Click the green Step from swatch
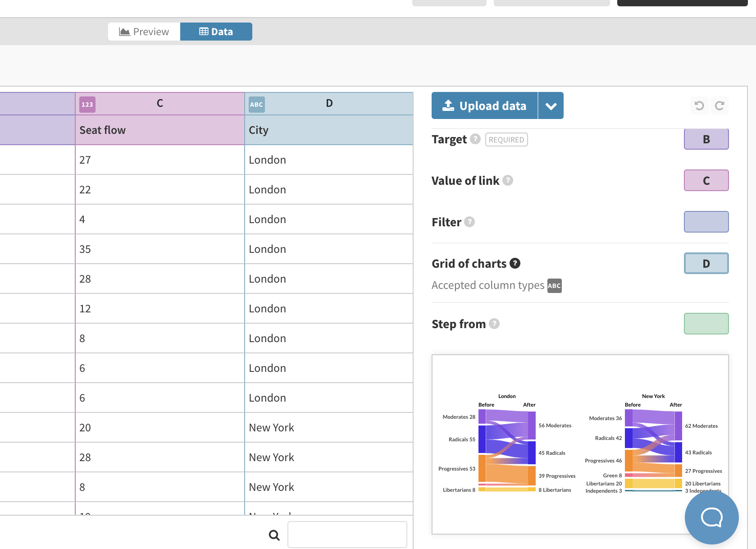 [706, 324]
